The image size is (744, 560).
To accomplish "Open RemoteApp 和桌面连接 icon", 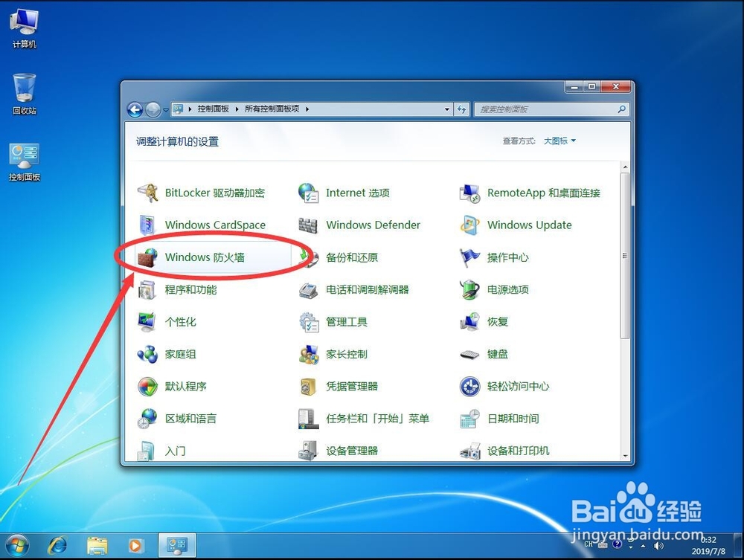I will tap(470, 193).
